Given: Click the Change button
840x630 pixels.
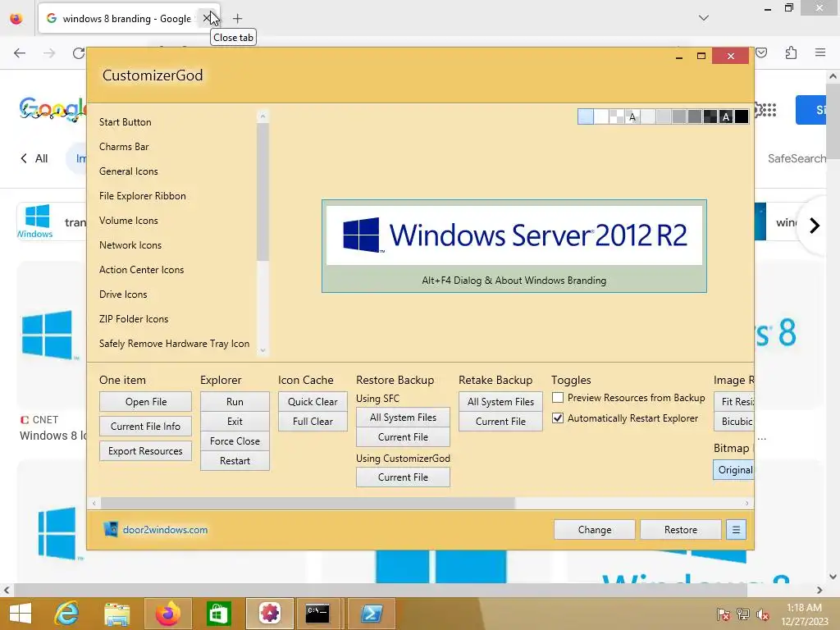Looking at the screenshot, I should [x=595, y=530].
